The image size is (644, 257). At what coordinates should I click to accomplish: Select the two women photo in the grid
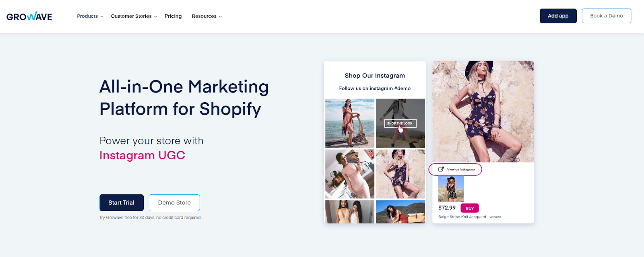coord(350,212)
